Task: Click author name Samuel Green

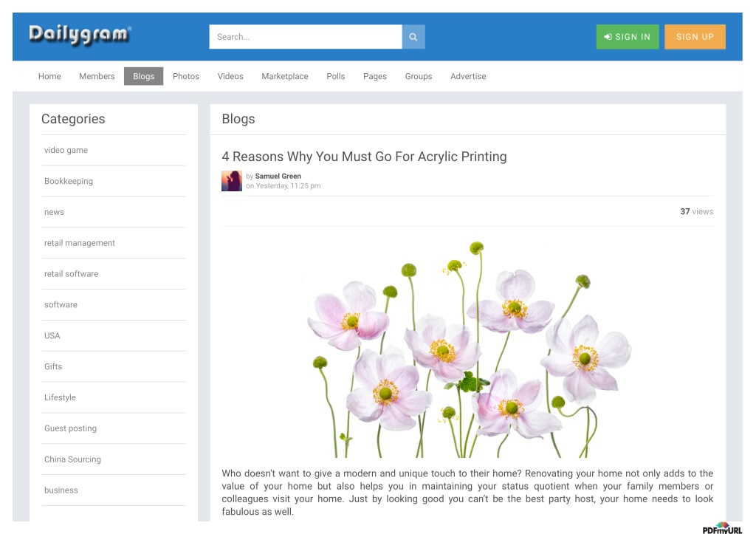Action: (x=278, y=176)
